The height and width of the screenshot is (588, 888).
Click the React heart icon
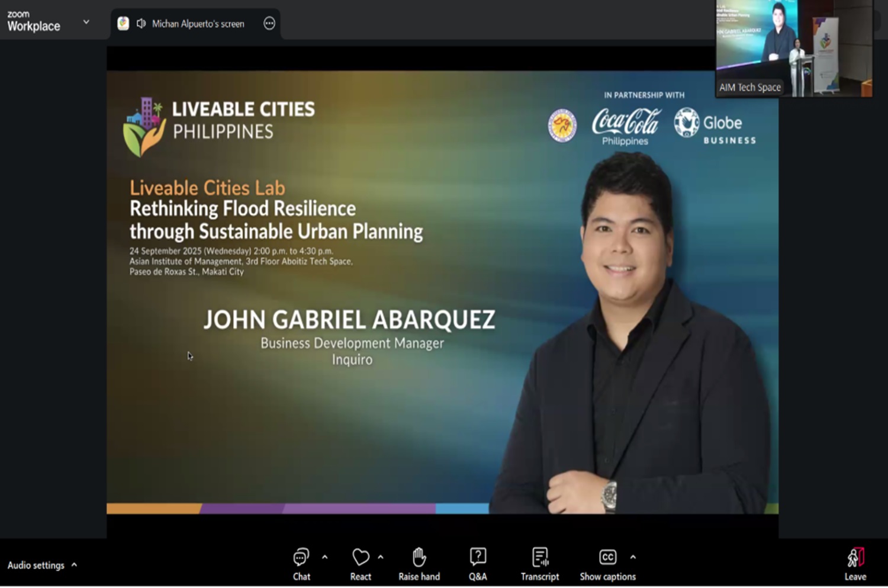pos(361,564)
